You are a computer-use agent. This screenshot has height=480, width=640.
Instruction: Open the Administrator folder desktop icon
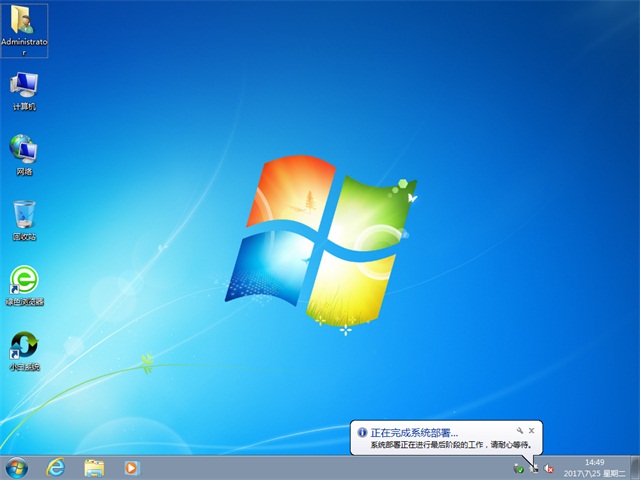click(24, 31)
